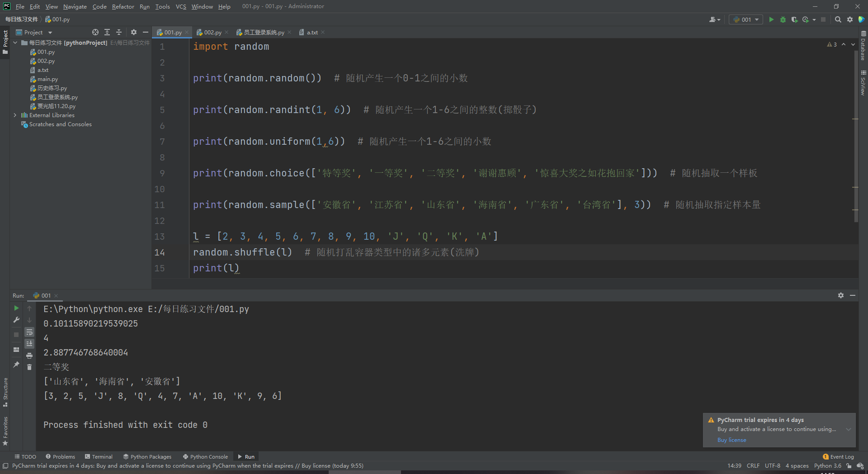Collapse all items in Project panel

coord(119,32)
